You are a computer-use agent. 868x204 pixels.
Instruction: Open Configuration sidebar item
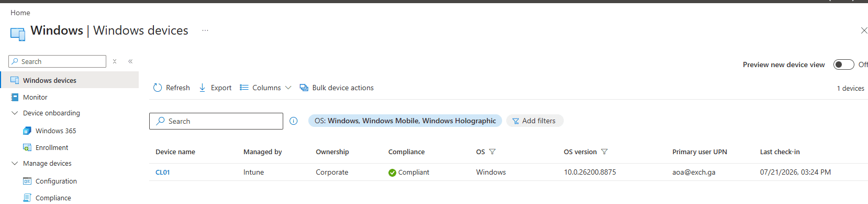click(x=56, y=181)
